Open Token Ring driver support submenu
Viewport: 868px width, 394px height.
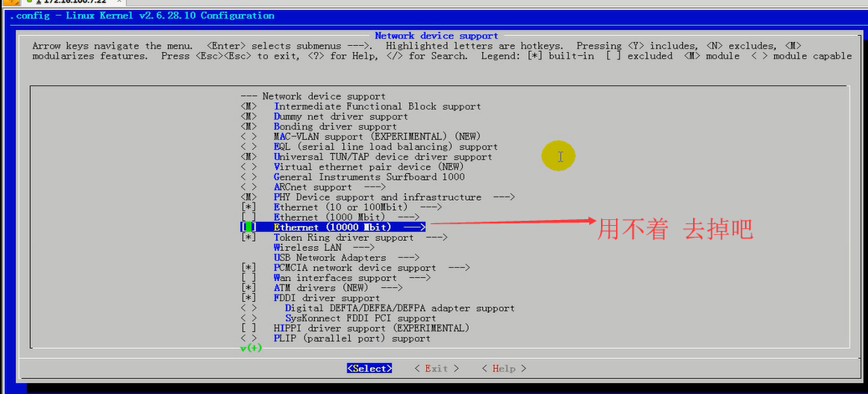361,238
